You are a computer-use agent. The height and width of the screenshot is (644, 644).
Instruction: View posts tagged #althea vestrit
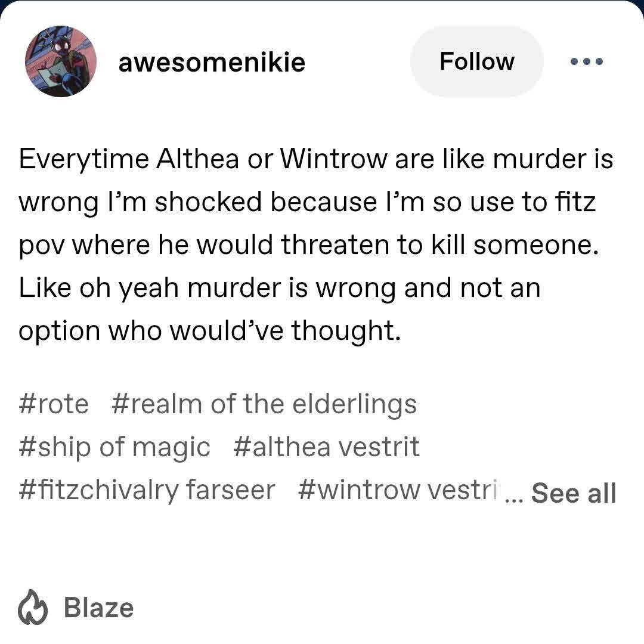point(326,447)
